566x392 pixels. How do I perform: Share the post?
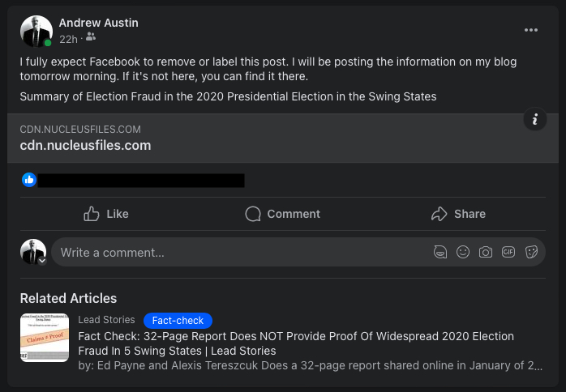pyautogui.click(x=458, y=214)
